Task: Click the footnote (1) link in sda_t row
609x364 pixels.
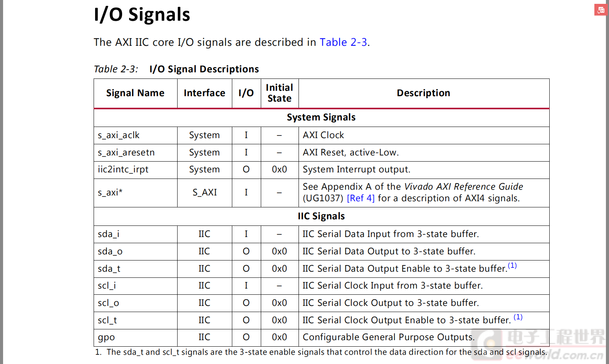Action: pyautogui.click(x=512, y=265)
